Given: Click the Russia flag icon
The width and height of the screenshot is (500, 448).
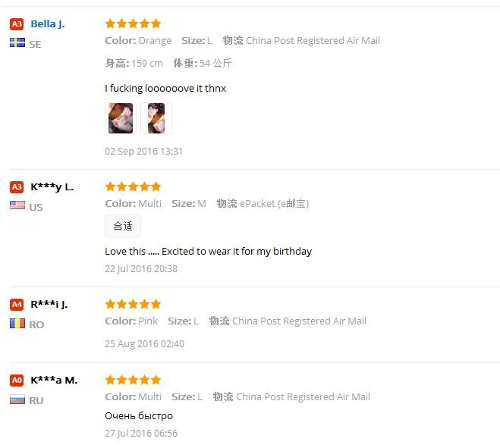Looking at the screenshot, I should coord(17,399).
